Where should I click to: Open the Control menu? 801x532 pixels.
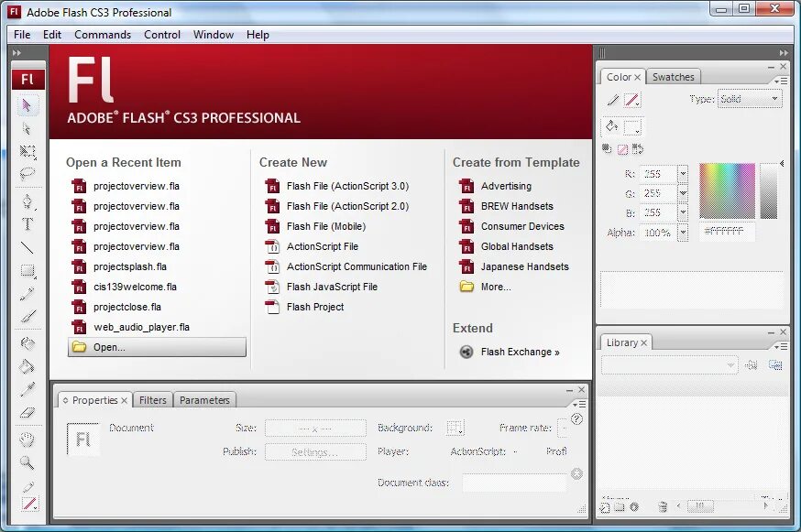[162, 35]
